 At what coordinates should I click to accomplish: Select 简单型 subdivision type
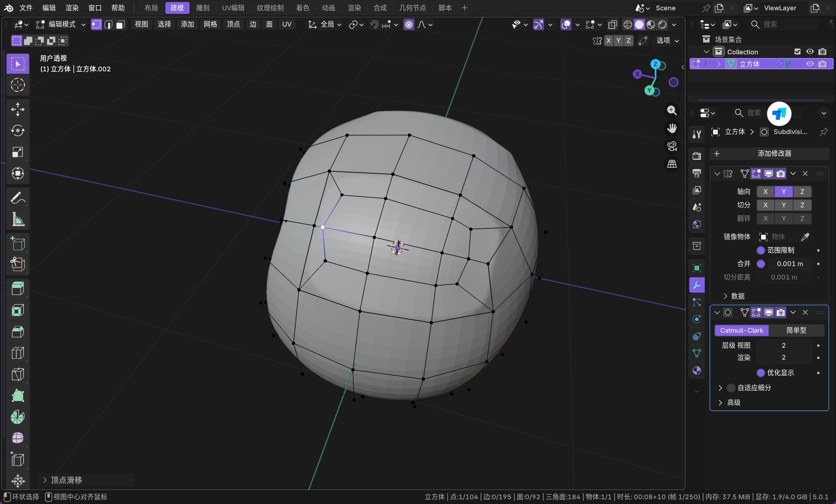pyautogui.click(x=796, y=330)
